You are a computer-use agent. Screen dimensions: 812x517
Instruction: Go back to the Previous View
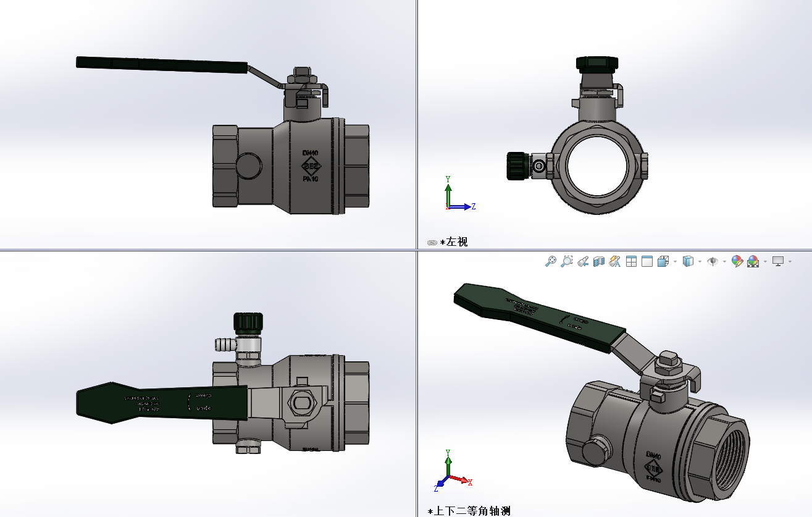tap(582, 261)
